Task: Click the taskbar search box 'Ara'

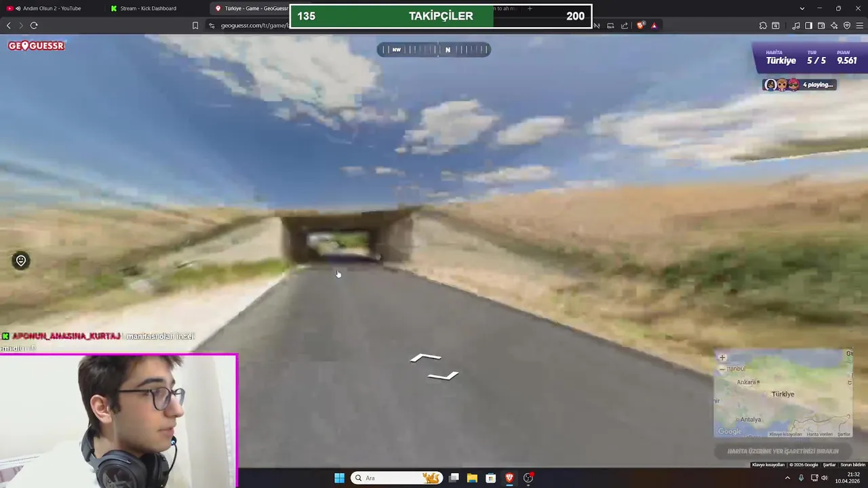Action: [x=397, y=478]
